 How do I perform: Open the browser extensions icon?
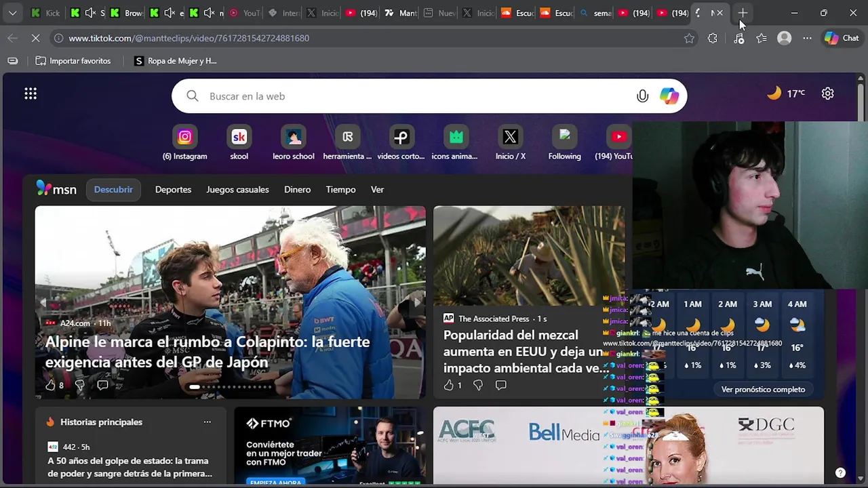pyautogui.click(x=712, y=39)
